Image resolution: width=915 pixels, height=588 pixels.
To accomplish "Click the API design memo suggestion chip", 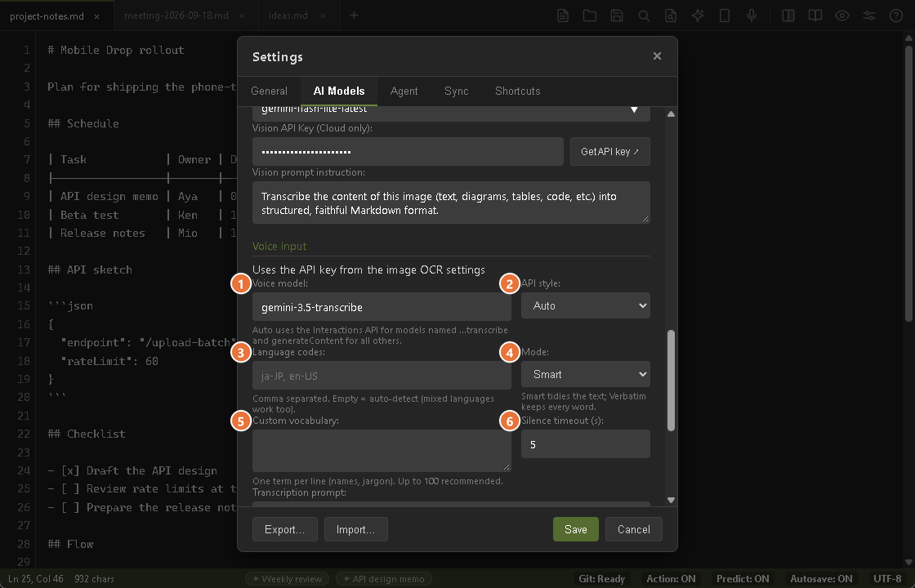I will click(384, 579).
